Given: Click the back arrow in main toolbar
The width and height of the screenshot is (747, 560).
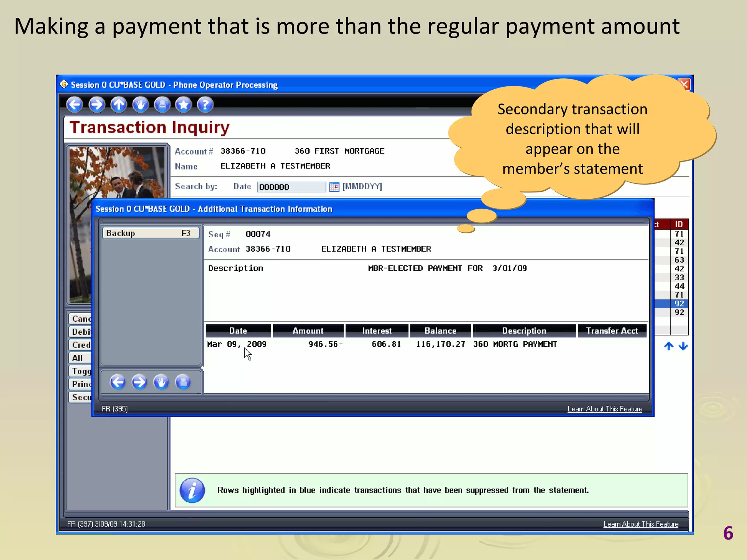Looking at the screenshot, I should click(x=75, y=105).
